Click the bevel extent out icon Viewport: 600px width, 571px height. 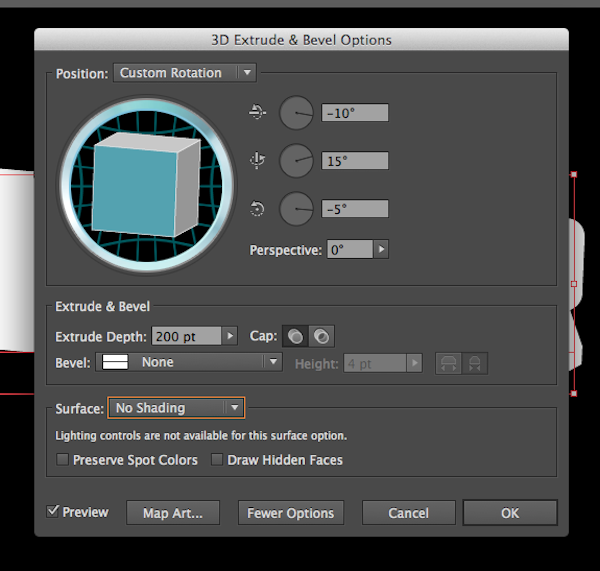coord(449,363)
